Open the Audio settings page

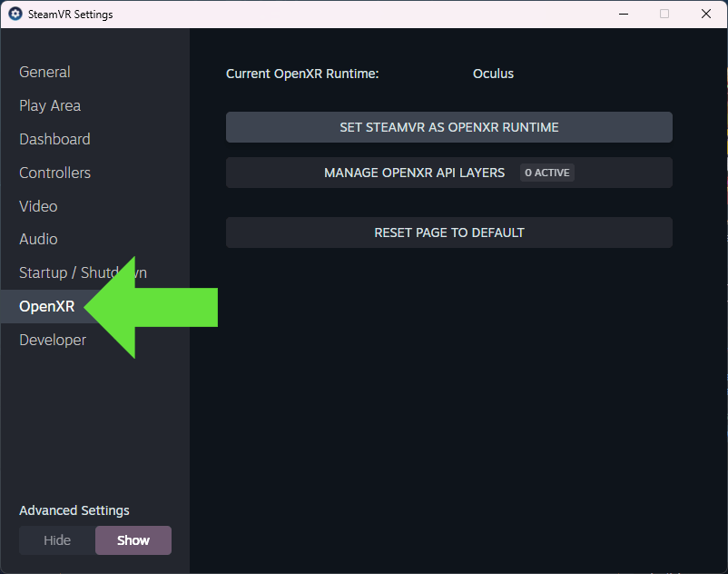click(x=38, y=239)
